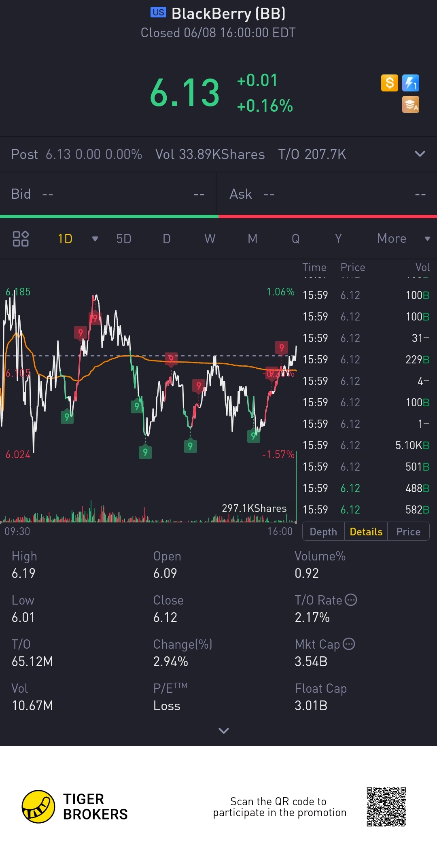Switch to the Price panel
Image resolution: width=437 pixels, height=868 pixels.
pyautogui.click(x=408, y=532)
